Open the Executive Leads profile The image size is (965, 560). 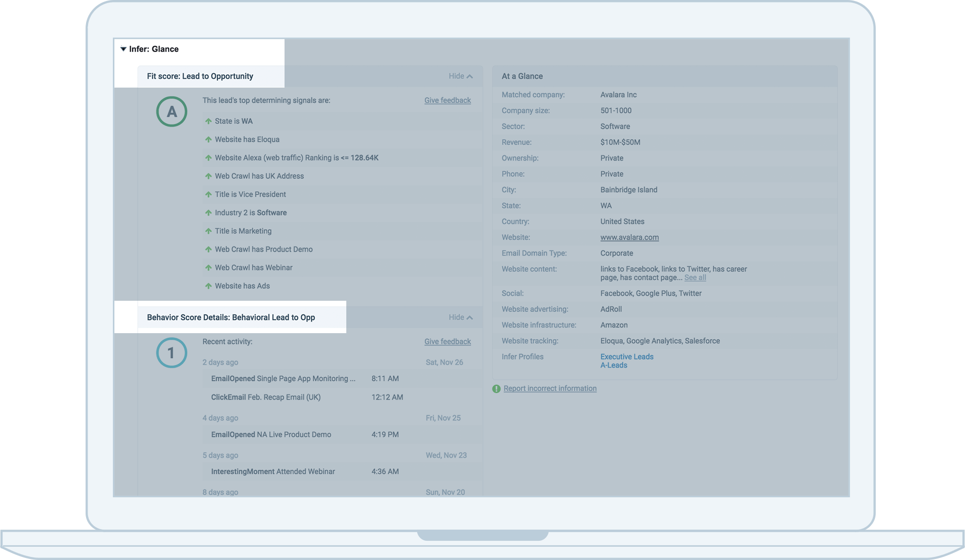627,357
